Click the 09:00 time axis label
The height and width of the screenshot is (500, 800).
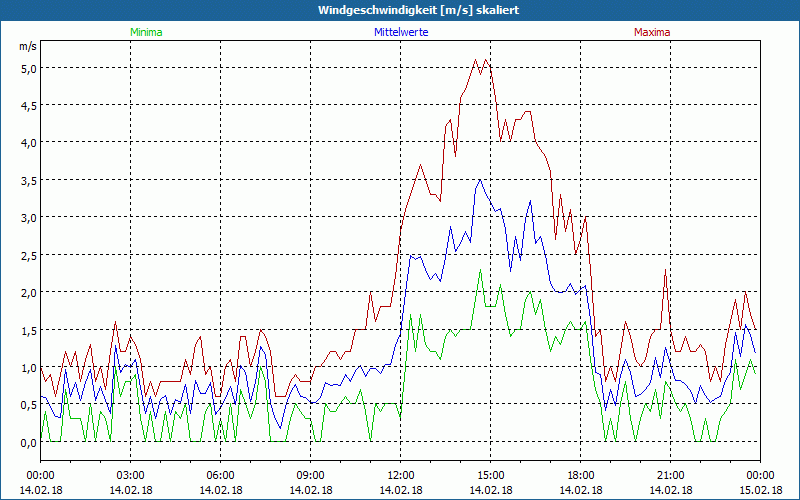pos(311,476)
